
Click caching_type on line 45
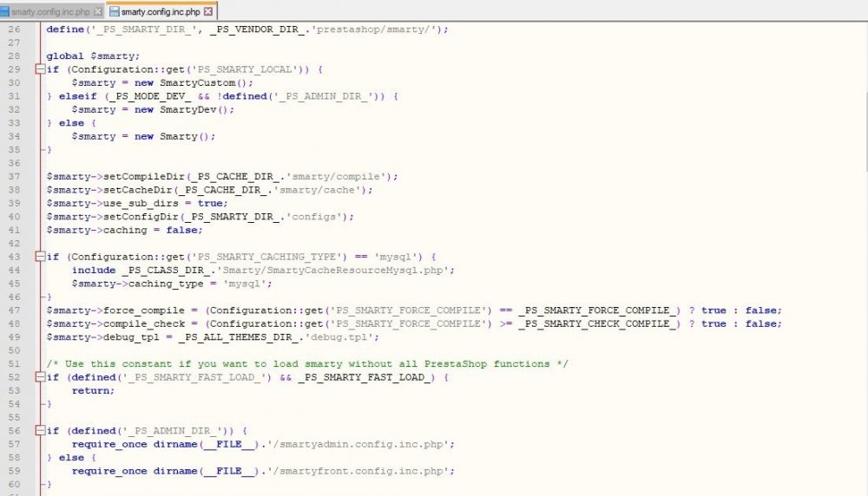pyautogui.click(x=166, y=284)
